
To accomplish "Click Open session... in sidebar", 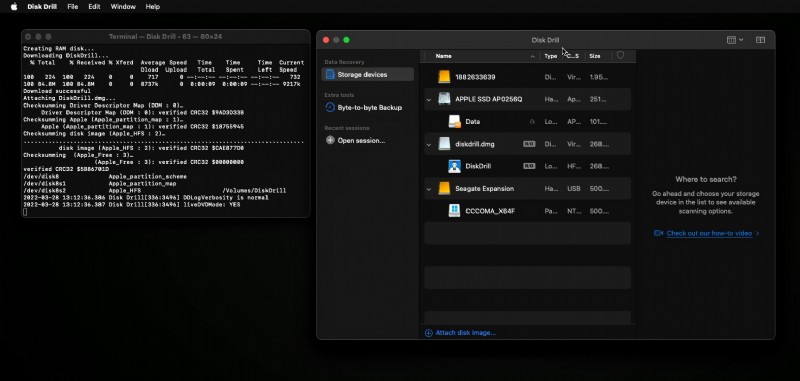I will point(361,140).
